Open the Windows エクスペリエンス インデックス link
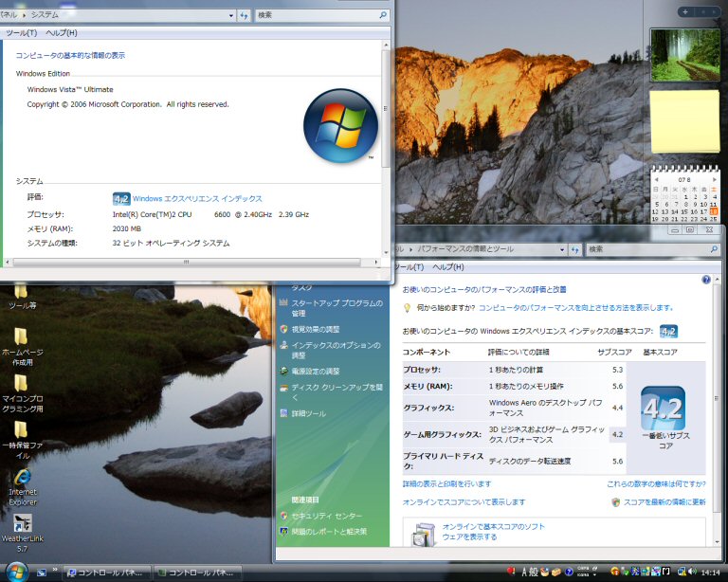 point(197,199)
